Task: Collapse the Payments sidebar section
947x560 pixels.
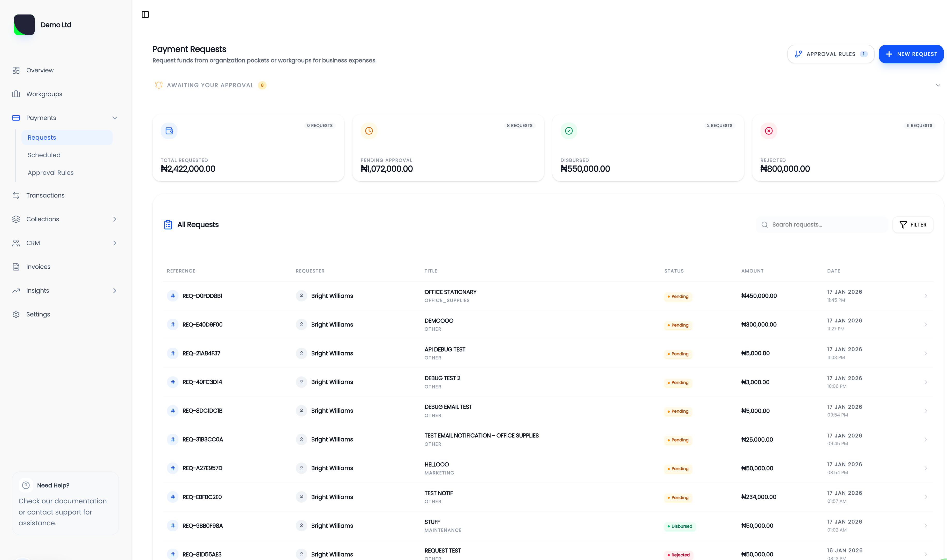Action: (x=115, y=118)
